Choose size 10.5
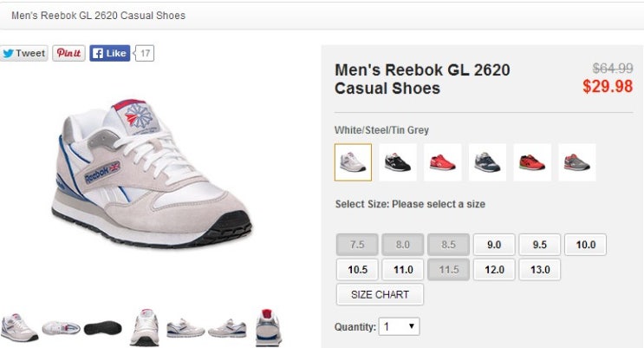Image resolution: width=644 pixels, height=348 pixels. pos(358,270)
